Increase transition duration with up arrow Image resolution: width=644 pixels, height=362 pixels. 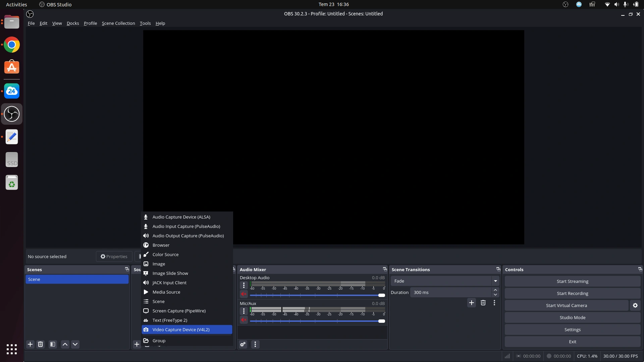pos(495,290)
